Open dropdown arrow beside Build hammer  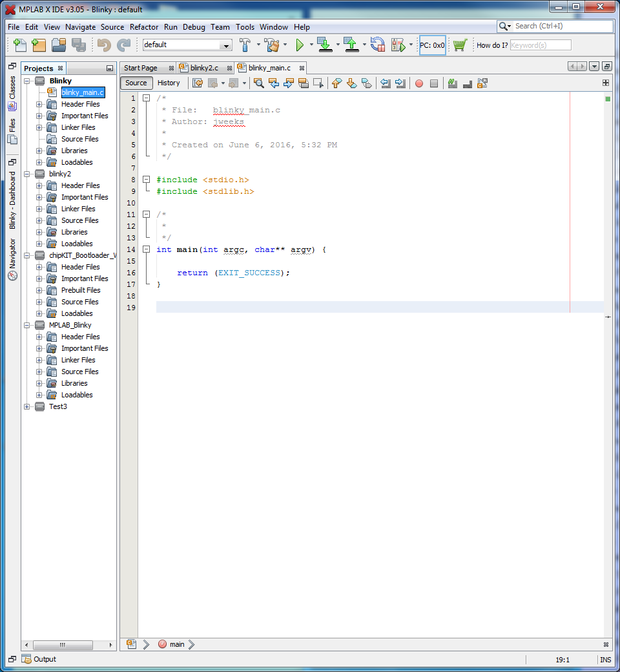pyautogui.click(x=258, y=45)
